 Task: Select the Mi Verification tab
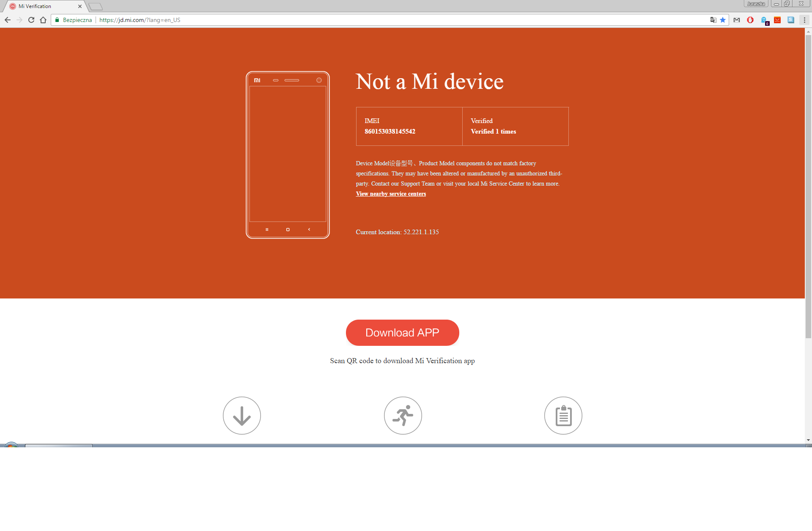[x=42, y=6]
